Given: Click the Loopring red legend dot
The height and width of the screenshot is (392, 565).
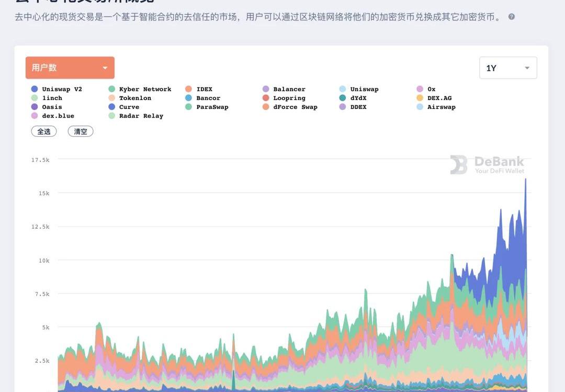Looking at the screenshot, I should (x=266, y=98).
